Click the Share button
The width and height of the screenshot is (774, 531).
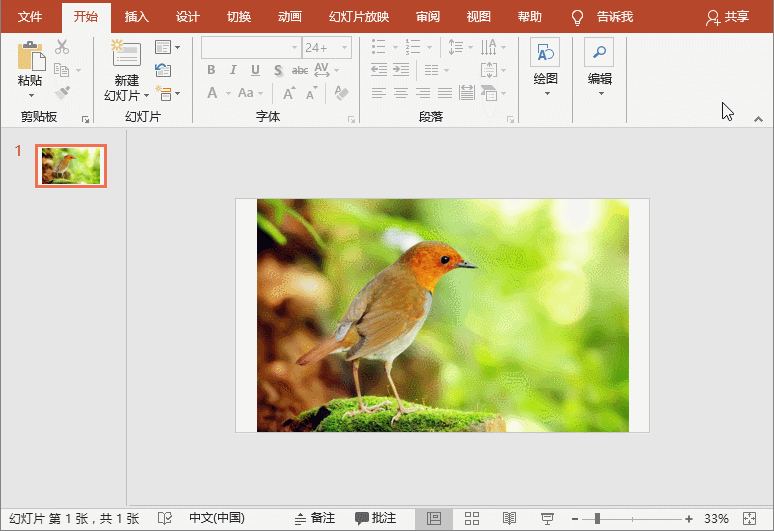(727, 17)
